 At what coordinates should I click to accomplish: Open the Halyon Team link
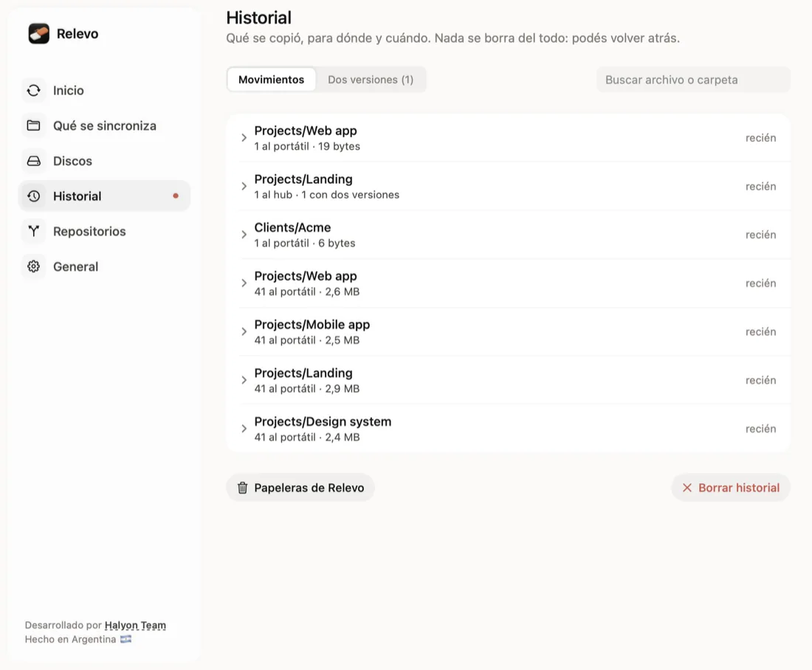click(x=135, y=625)
